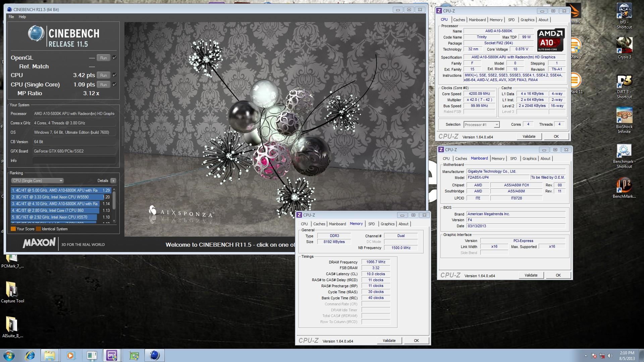This screenshot has width=644, height=362.
Task: Click the Cinebench title bar icon
Action: [9, 9]
